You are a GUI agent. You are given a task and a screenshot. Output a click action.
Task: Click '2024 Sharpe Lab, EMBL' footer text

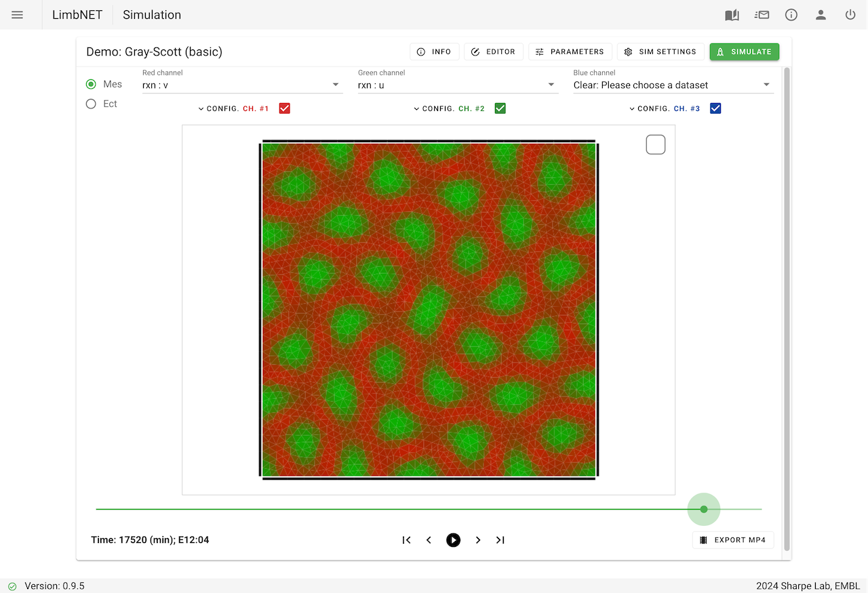[x=810, y=586]
